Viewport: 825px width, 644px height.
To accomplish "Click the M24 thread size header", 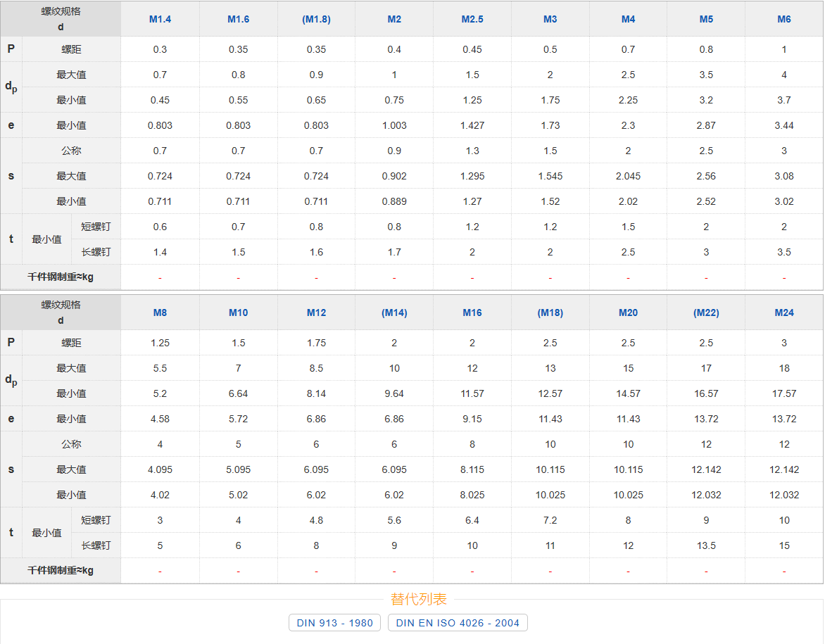I will 784,312.
